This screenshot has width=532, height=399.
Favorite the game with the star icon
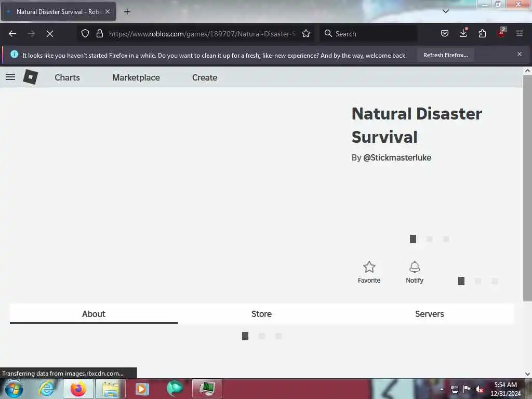pyautogui.click(x=369, y=272)
